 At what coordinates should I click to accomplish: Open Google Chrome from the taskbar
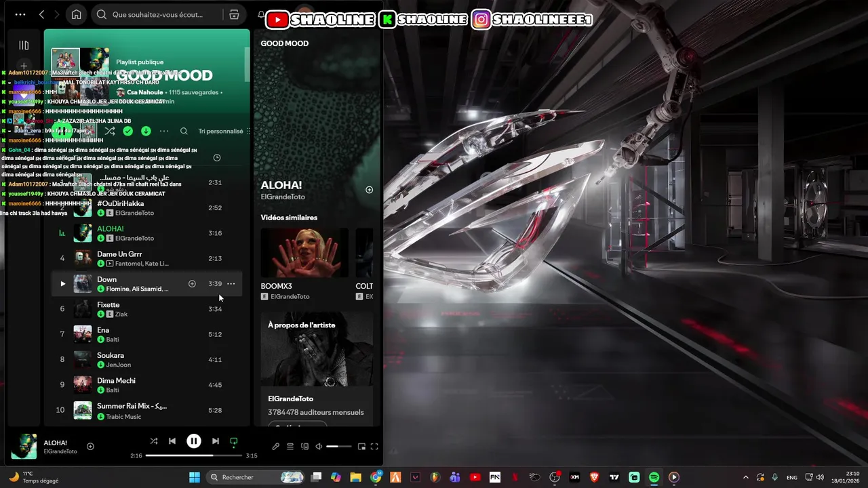point(376,477)
